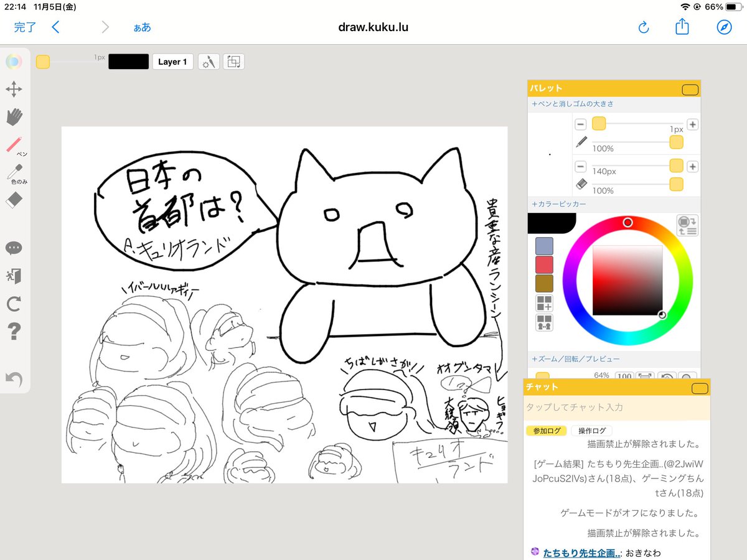Click the eraser opacity icon in palette

point(581,184)
